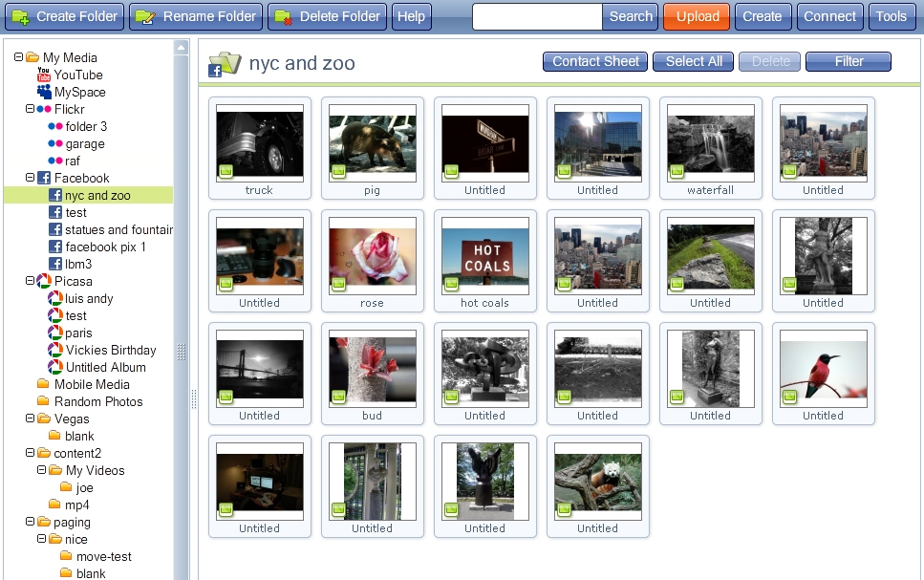Open the Tools menu
This screenshot has height=580, width=924.
pos(891,16)
